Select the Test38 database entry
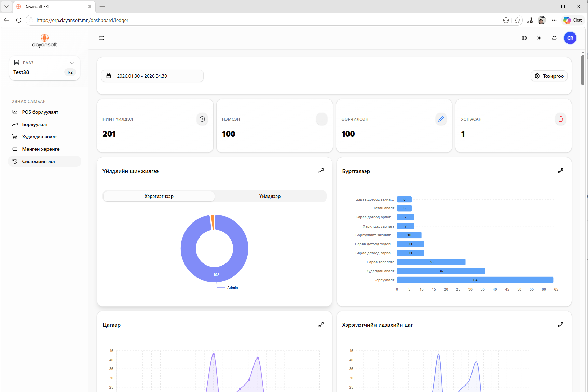 (x=21, y=72)
